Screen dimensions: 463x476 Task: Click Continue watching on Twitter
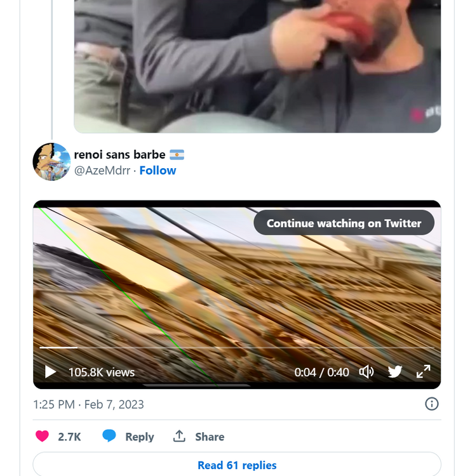[x=344, y=223]
